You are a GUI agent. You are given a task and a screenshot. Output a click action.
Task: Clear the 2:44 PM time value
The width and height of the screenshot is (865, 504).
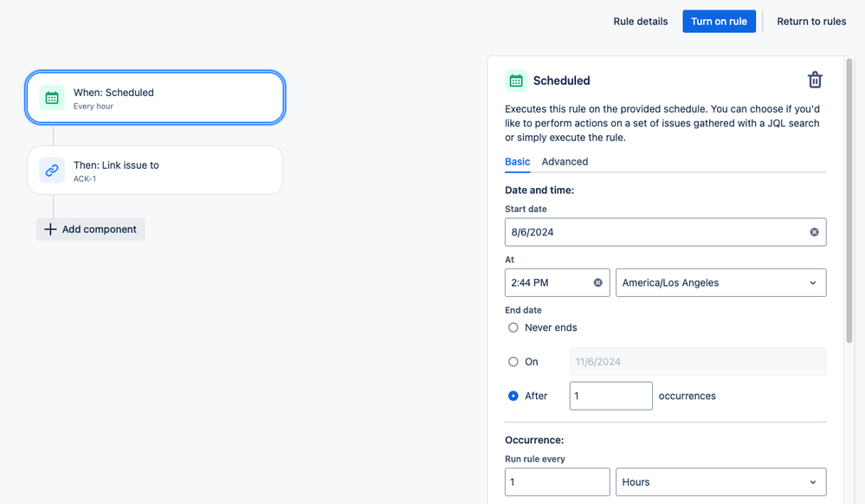(598, 282)
